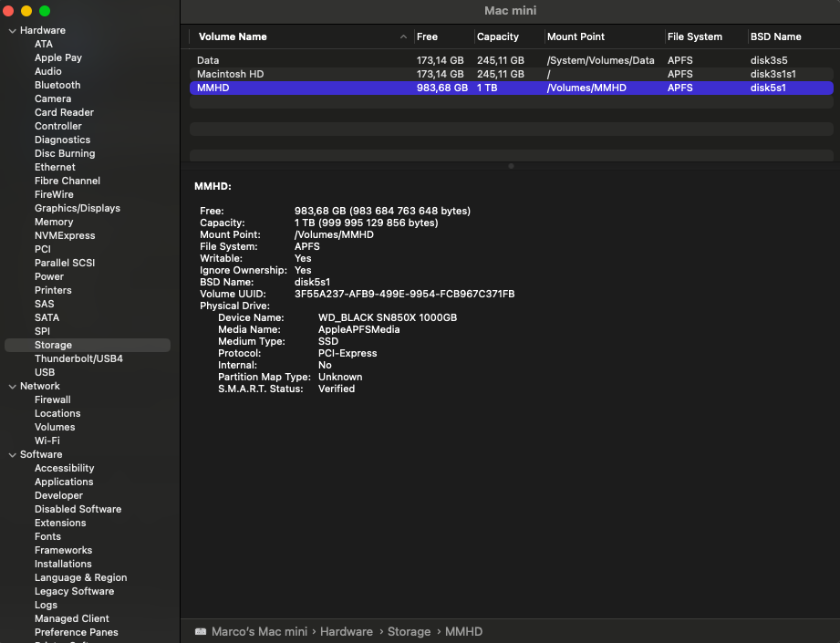
Task: Open Language & Region entry
Action: 81,577
